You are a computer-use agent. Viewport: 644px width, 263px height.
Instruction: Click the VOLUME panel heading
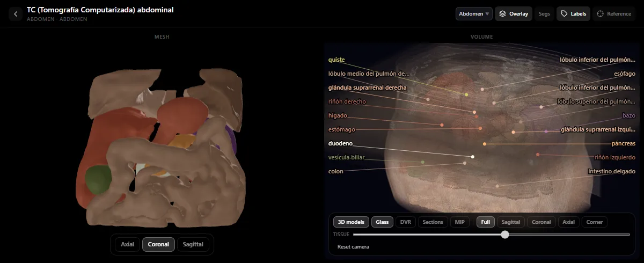[481, 37]
